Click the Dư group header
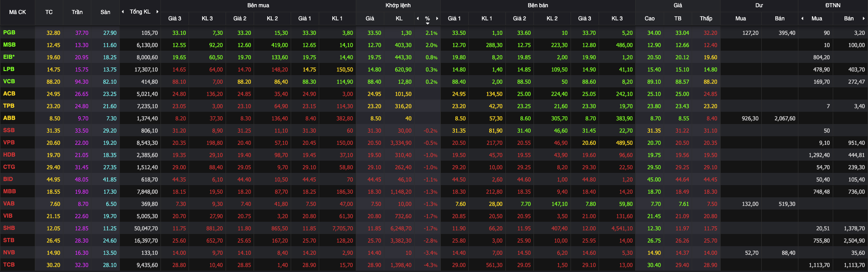This screenshot has width=868, height=272. pyautogui.click(x=759, y=5)
